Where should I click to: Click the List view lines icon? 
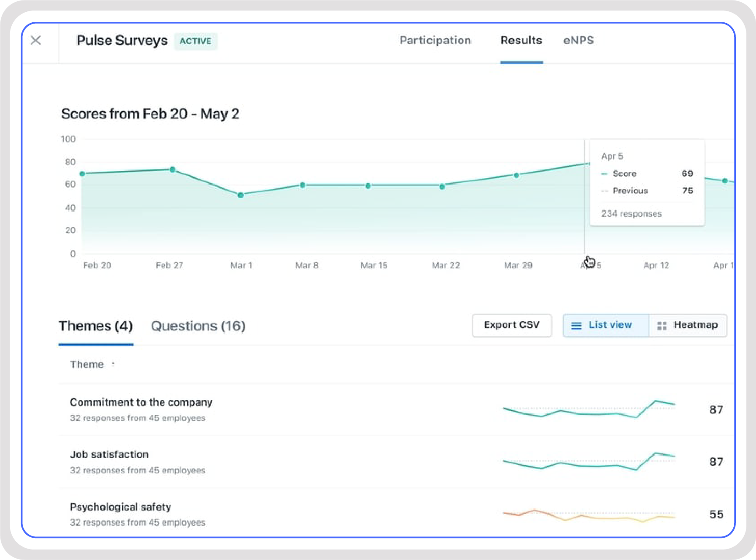[x=576, y=325]
